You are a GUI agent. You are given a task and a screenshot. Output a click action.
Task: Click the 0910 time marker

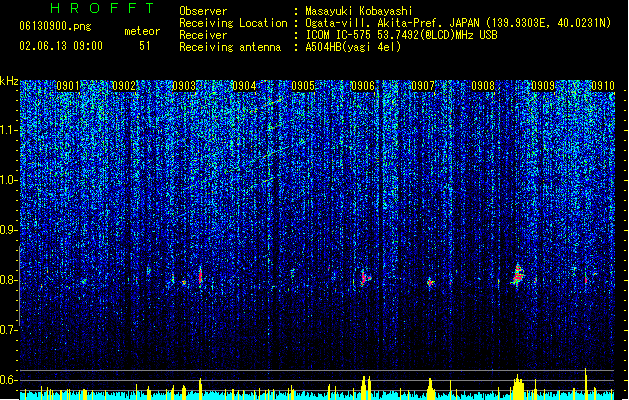click(603, 86)
